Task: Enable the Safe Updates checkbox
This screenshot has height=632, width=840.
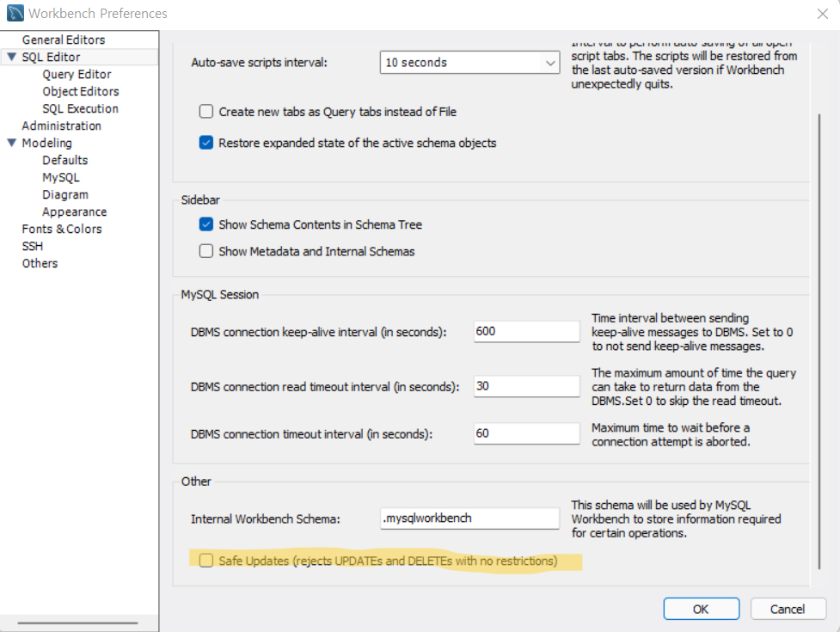Action: [x=206, y=561]
